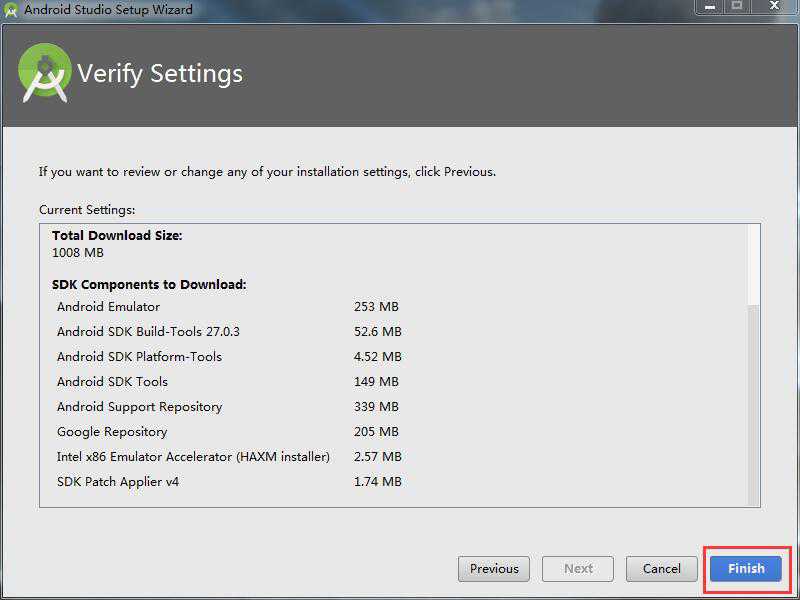Click the Cancel button
Viewport: 800px width, 600px height.
[661, 568]
